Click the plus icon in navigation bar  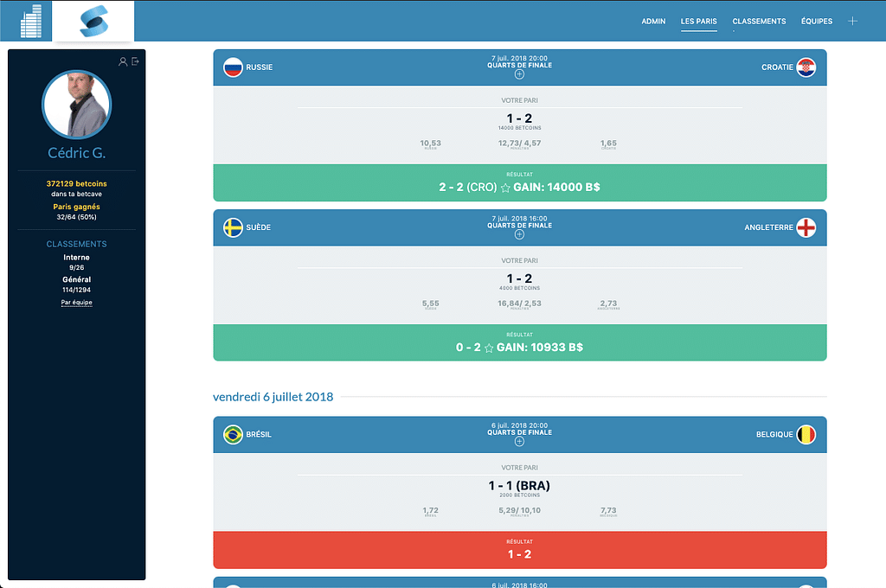coord(852,21)
